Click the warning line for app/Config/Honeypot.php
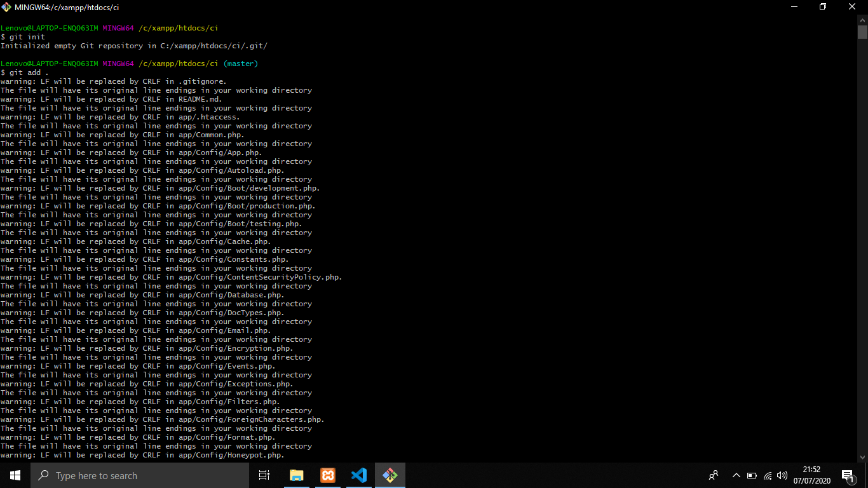The image size is (868, 488). click(142, 455)
